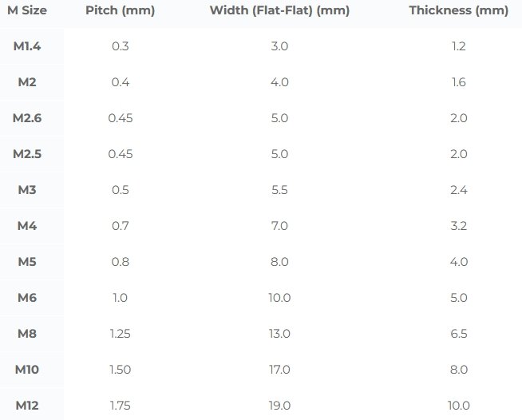The width and height of the screenshot is (522, 420).
Task: Click the M2.5 size label
Action: click(x=27, y=154)
